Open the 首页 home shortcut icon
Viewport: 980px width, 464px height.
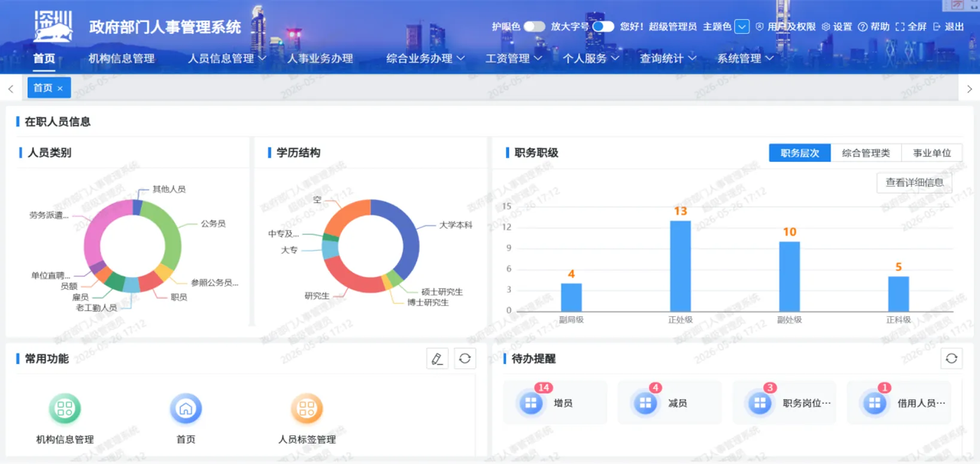[186, 409]
